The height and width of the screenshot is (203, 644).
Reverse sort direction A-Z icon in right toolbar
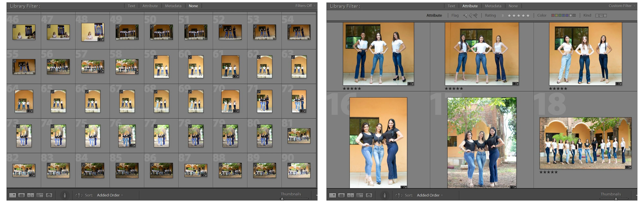click(x=399, y=195)
